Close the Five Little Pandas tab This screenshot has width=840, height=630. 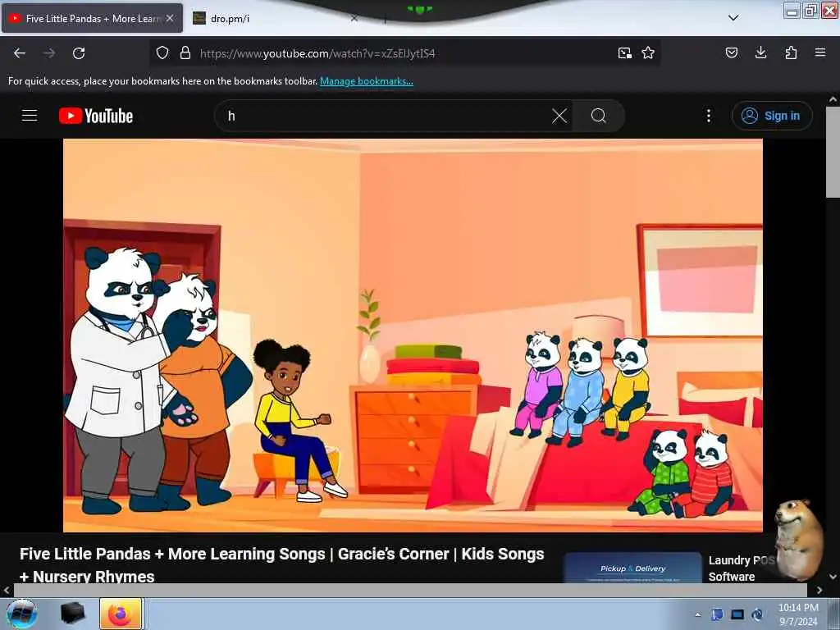(x=170, y=18)
